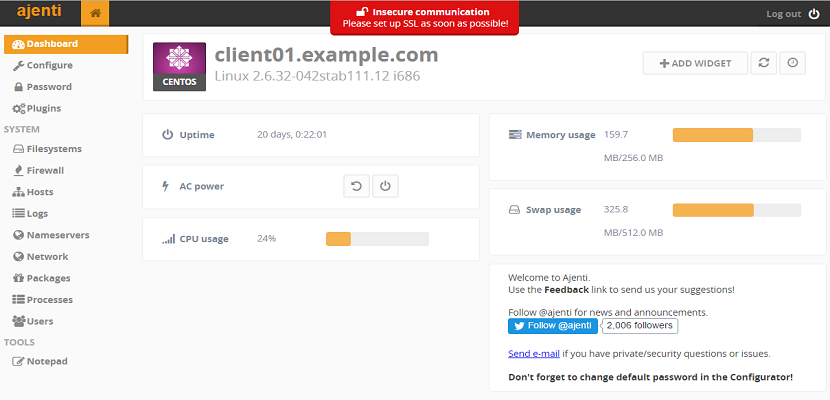This screenshot has width=830, height=400.
Task: Click the globe icon beside Nameservers
Action: pos(19,235)
